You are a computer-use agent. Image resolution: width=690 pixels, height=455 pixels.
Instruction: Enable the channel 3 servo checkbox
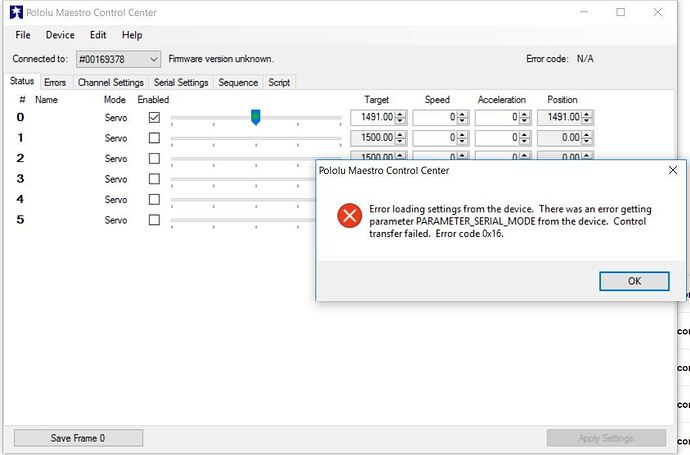click(154, 179)
